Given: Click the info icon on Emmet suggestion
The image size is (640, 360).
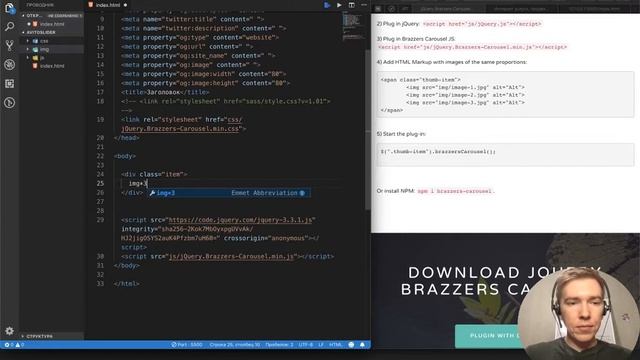Looking at the screenshot, I should [302, 193].
